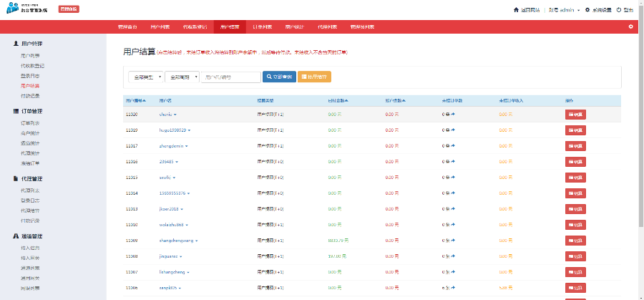
Task: Open 登录日志 under 用户管理 in sidebar
Action: coord(30,76)
